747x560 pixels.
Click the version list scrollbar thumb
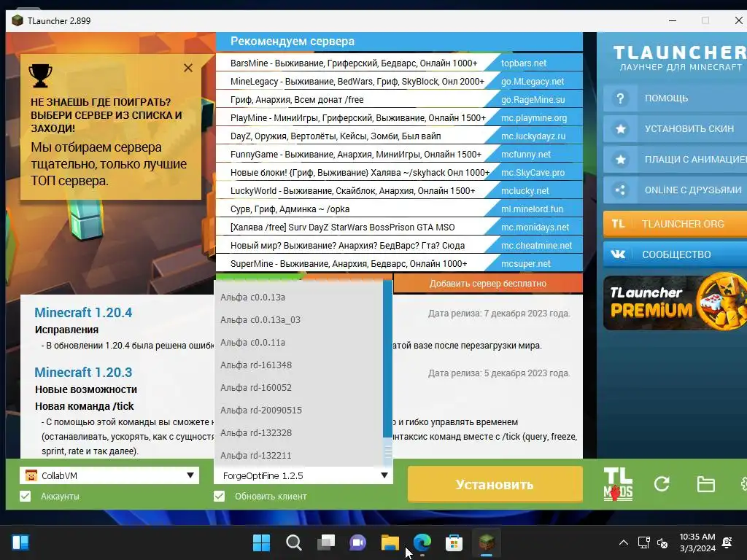coord(388,451)
